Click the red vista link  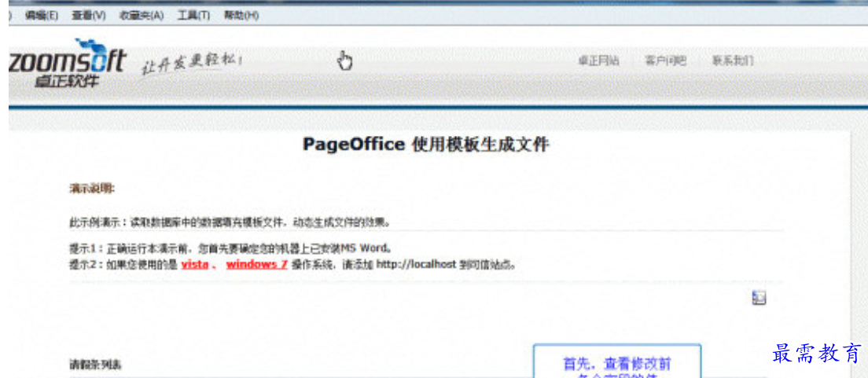[x=195, y=265]
